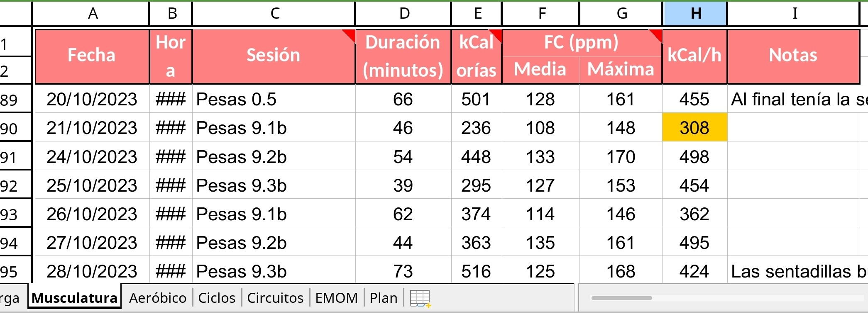
Task: Open the Ciclos sheet tab
Action: coord(217,298)
